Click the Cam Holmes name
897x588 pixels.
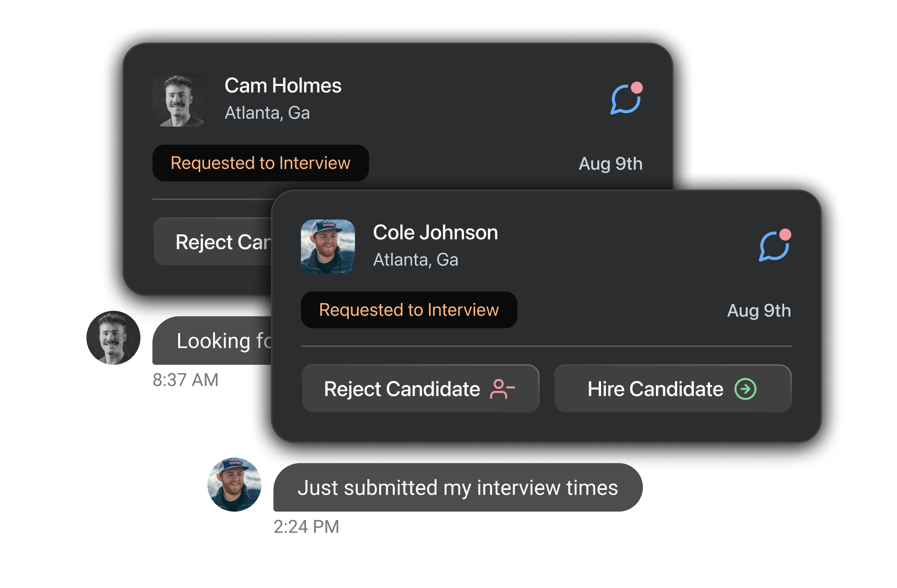click(283, 85)
